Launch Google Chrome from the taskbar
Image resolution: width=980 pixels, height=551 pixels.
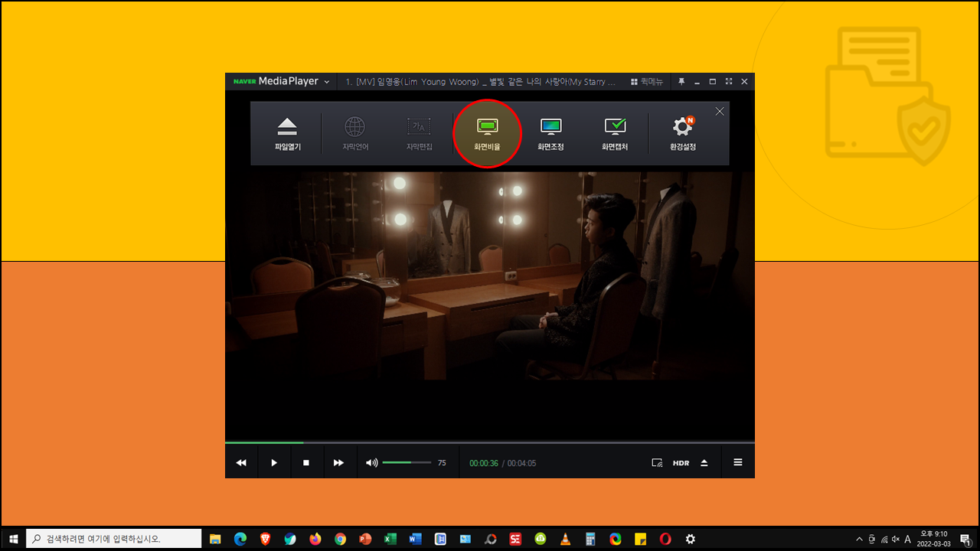(x=341, y=539)
